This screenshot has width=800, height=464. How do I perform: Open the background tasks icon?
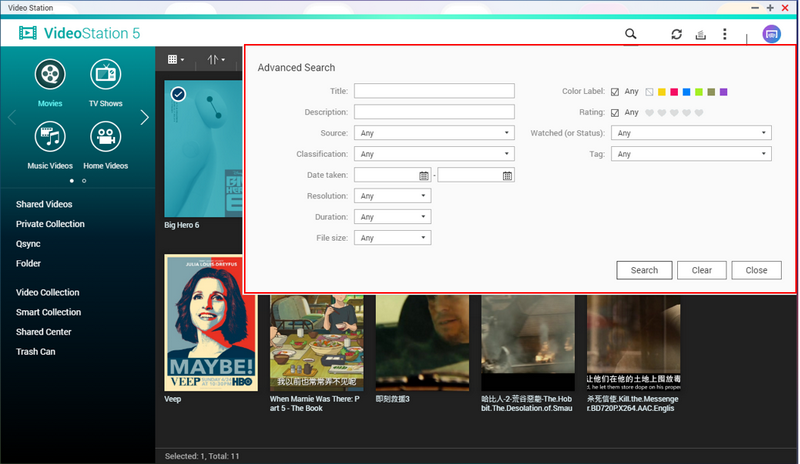(x=701, y=34)
